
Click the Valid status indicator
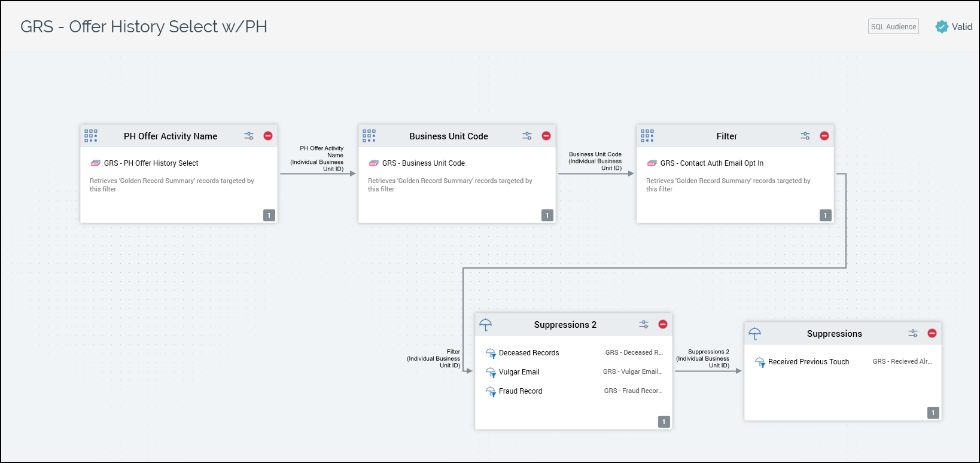(x=954, y=27)
